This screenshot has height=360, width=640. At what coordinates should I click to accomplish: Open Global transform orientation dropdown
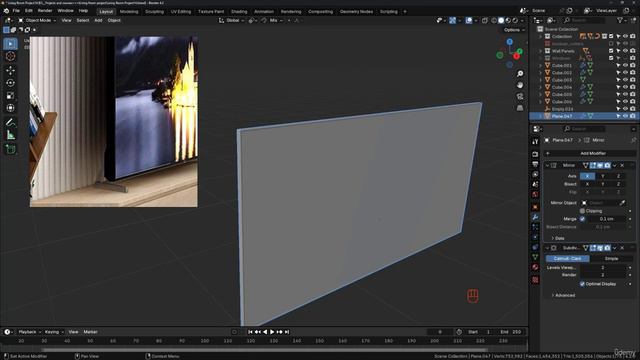(231, 20)
